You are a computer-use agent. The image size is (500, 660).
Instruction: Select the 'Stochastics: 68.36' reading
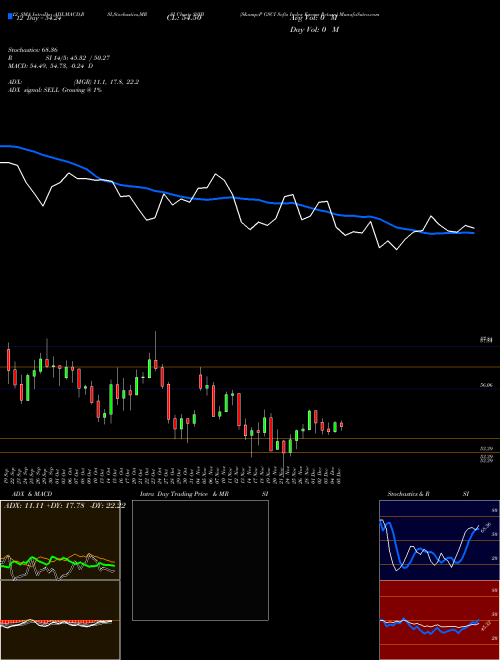[33, 50]
